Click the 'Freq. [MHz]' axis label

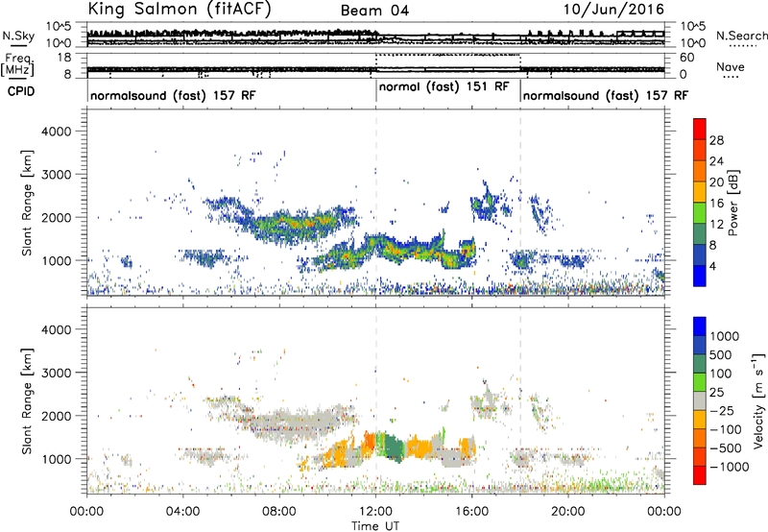point(17,65)
